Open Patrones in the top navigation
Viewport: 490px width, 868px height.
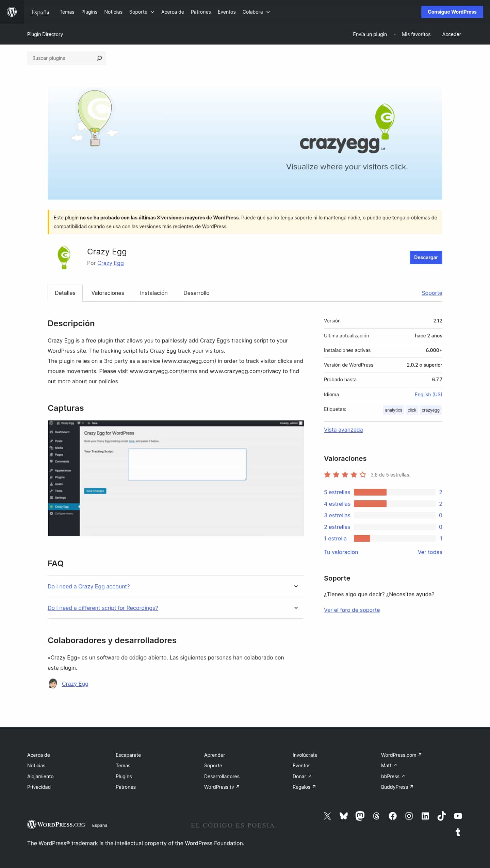point(201,12)
